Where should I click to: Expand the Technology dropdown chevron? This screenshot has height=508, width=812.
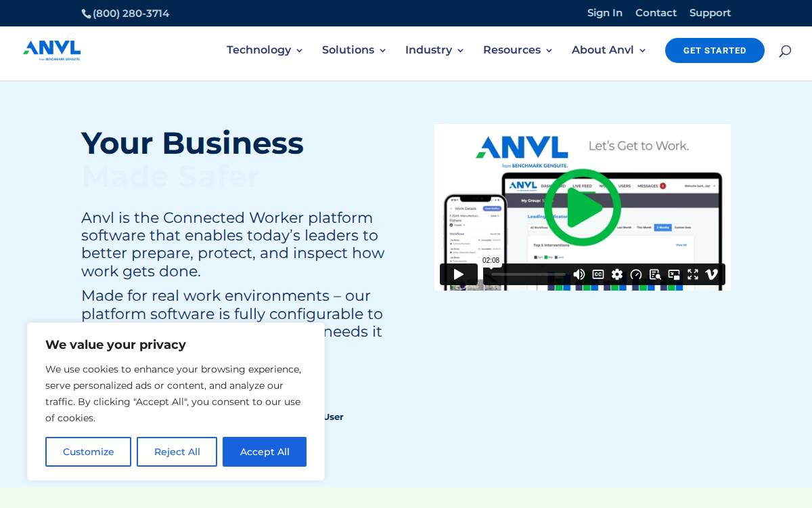click(x=299, y=51)
